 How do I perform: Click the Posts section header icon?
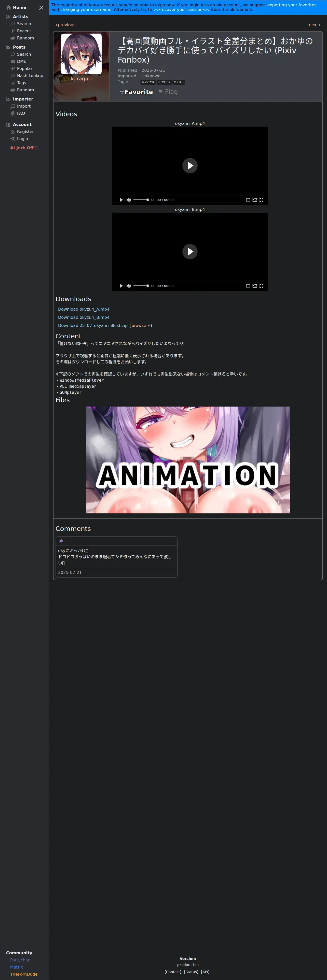[8, 47]
